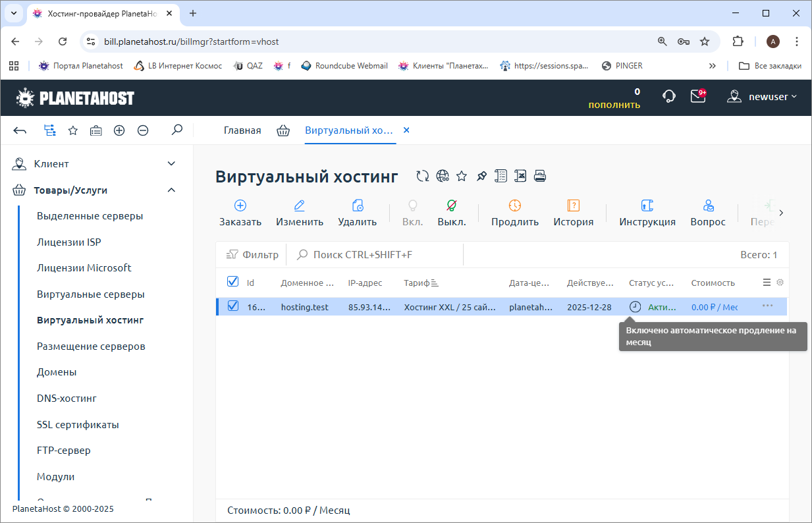Open the Фильтр button above table

[x=253, y=255]
